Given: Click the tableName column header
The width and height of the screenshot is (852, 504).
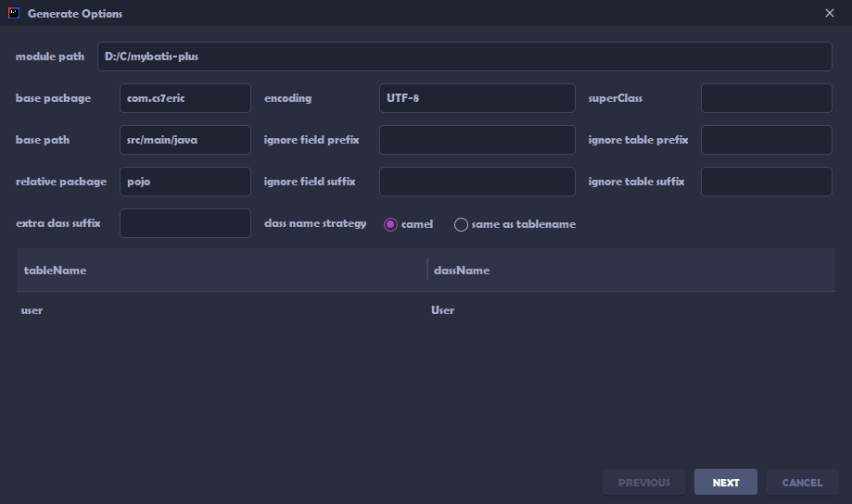Looking at the screenshot, I should point(222,270).
